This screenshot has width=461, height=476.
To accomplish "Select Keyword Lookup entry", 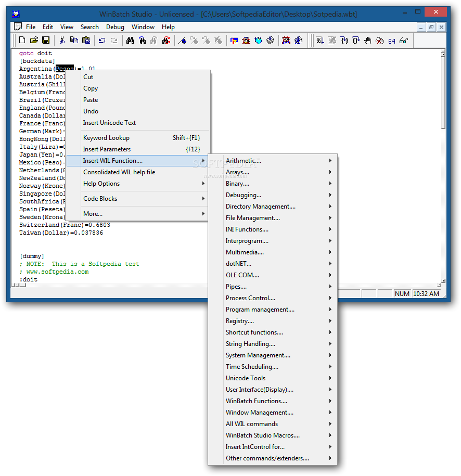I will tap(138, 138).
